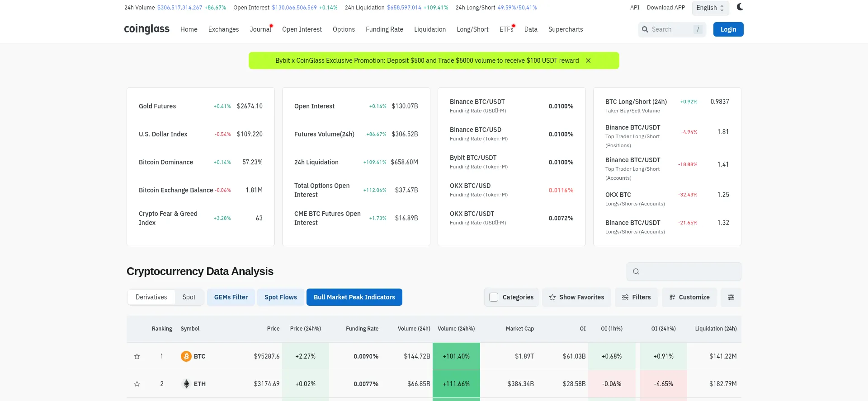Open Bitcoin Dominance row
This screenshot has height=401, width=868.
[201, 162]
